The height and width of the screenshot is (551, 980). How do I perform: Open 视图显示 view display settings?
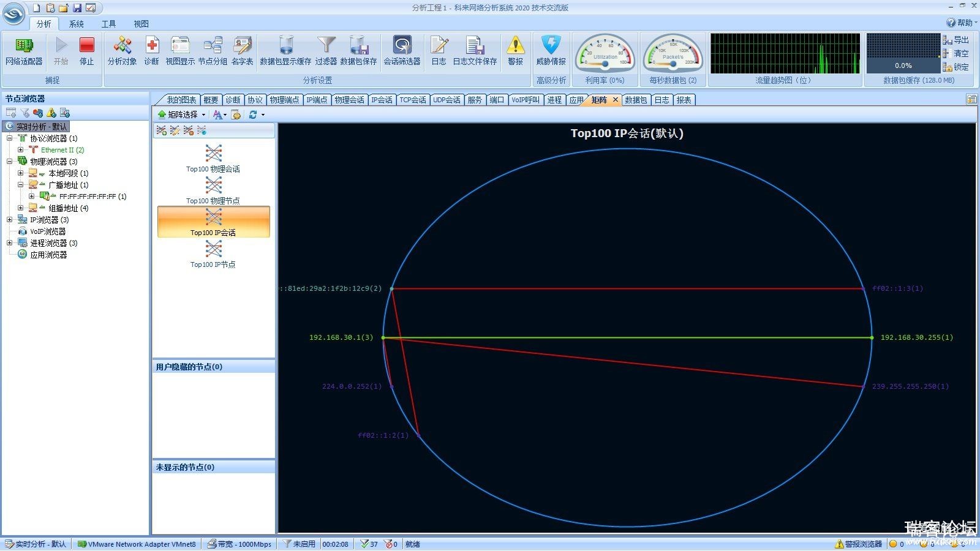point(180,51)
